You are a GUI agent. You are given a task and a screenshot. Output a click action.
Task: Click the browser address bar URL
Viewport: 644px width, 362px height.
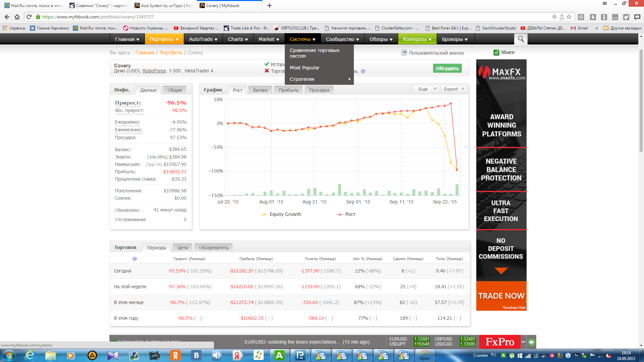point(98,17)
